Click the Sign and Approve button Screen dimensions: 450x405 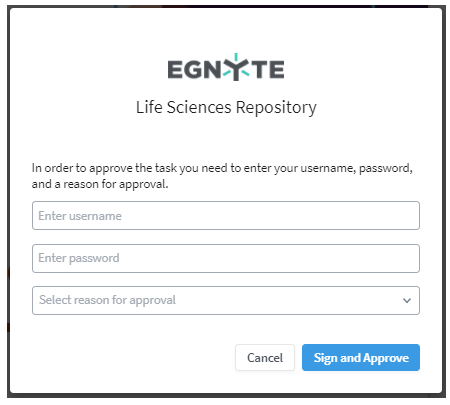(361, 358)
